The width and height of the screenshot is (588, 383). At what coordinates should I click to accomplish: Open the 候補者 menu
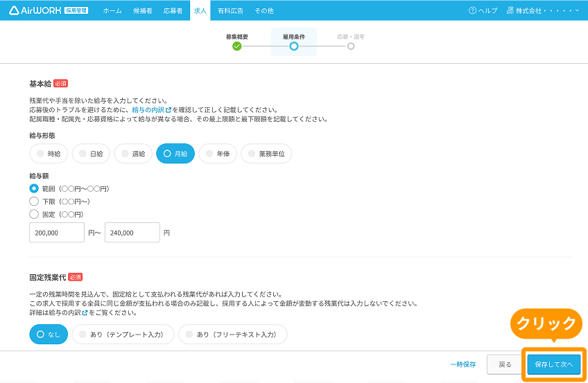(143, 11)
